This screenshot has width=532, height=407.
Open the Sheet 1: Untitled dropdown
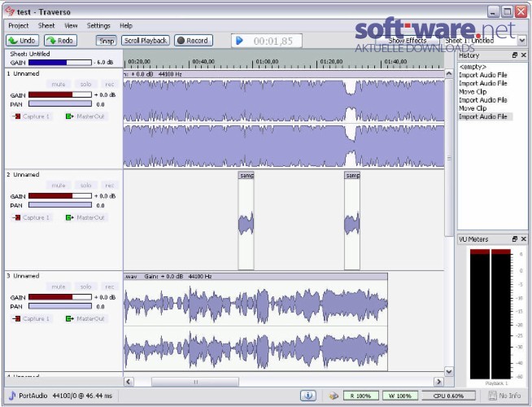pos(485,41)
